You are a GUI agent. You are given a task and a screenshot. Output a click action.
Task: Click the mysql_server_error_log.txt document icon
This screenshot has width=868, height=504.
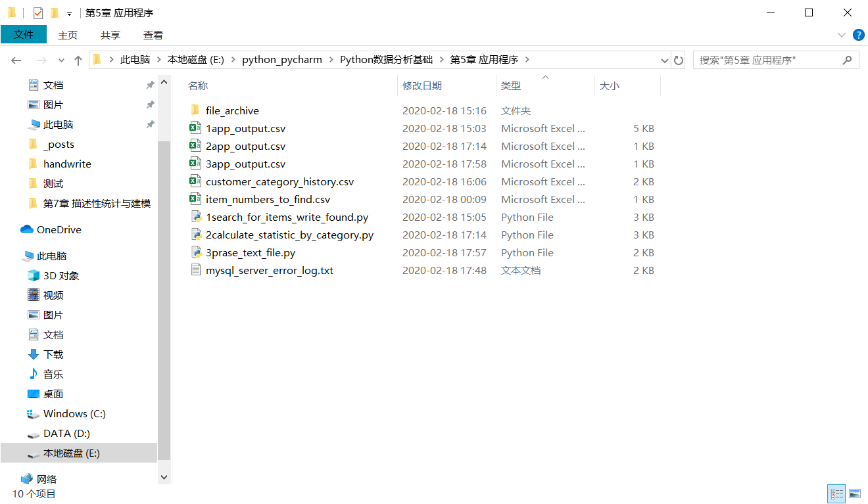click(195, 270)
